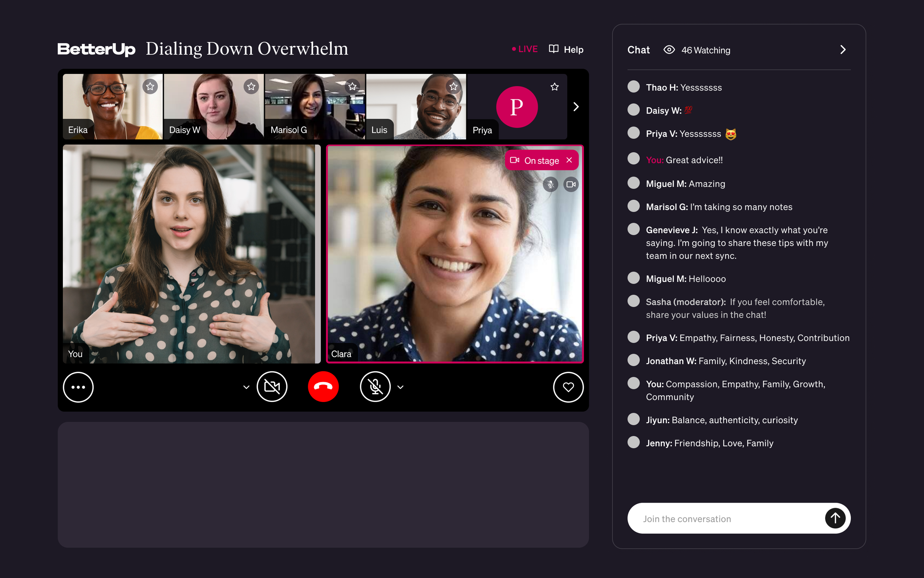Click Miguel M's Amazing message
Viewport: 924px width, 578px height.
685,184
